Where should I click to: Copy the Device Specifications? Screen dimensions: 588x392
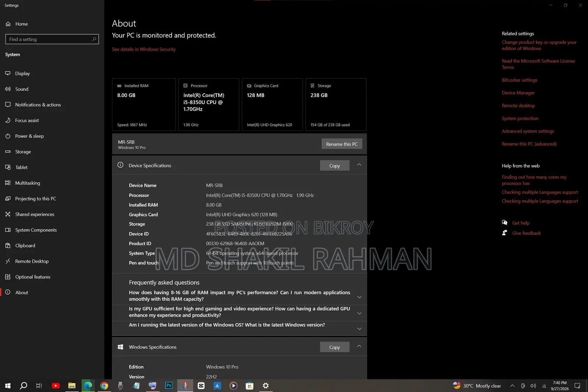pyautogui.click(x=334, y=166)
